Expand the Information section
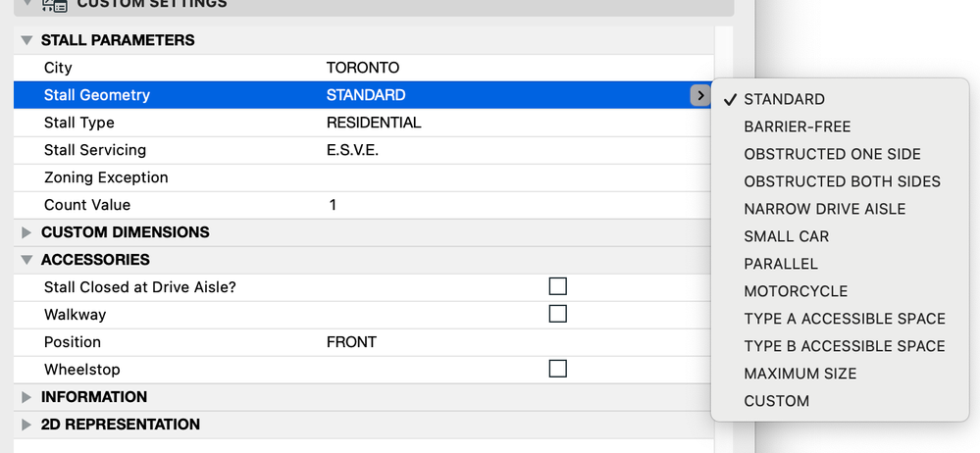This screenshot has height=453, width=980. click(26, 397)
